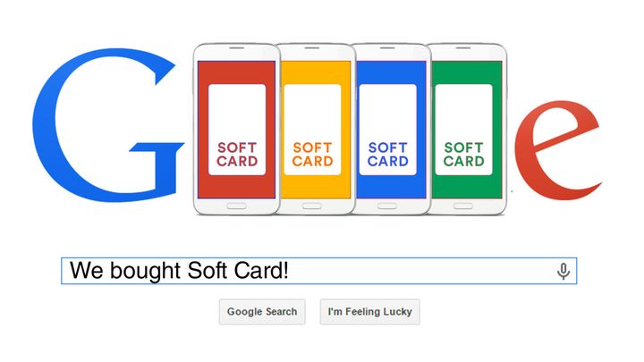644x362 pixels.
Task: Click the microphone voice search icon
Action: [563, 272]
